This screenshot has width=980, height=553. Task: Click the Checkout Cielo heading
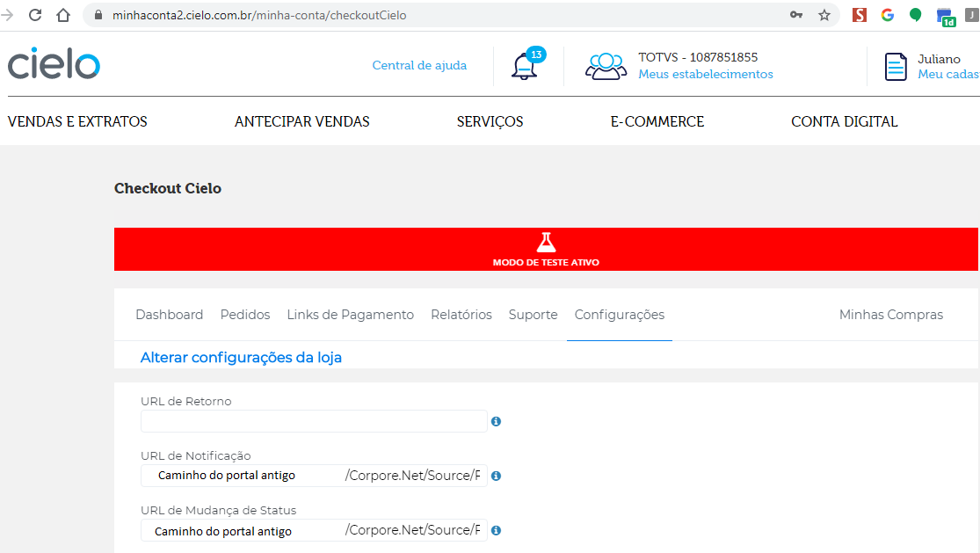point(168,188)
